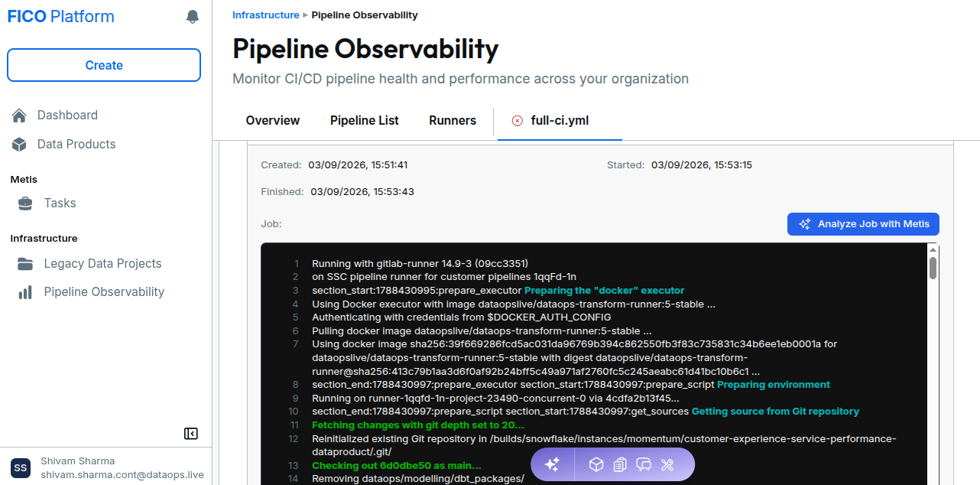This screenshot has height=485, width=980.
Task: Click log line 2 about SSC pipeline runner
Action: point(444,277)
